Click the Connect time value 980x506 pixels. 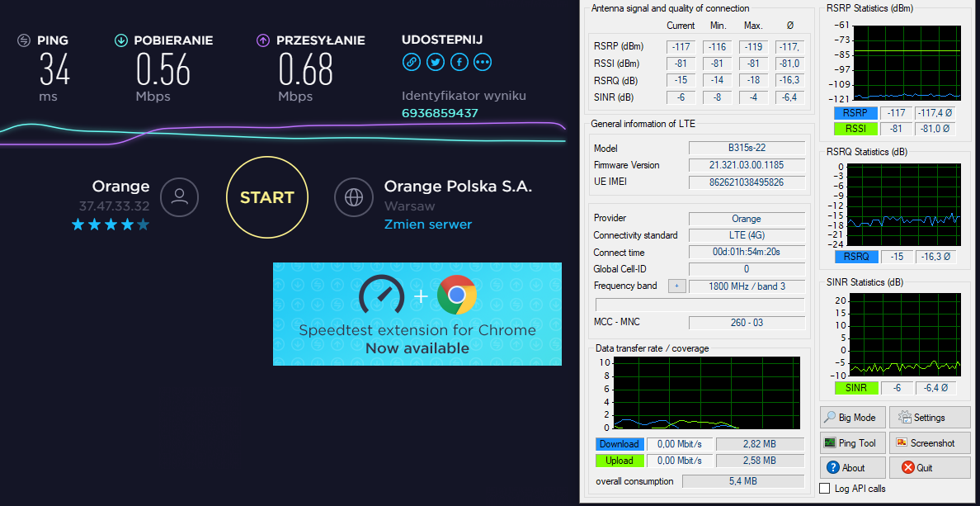[747, 252]
